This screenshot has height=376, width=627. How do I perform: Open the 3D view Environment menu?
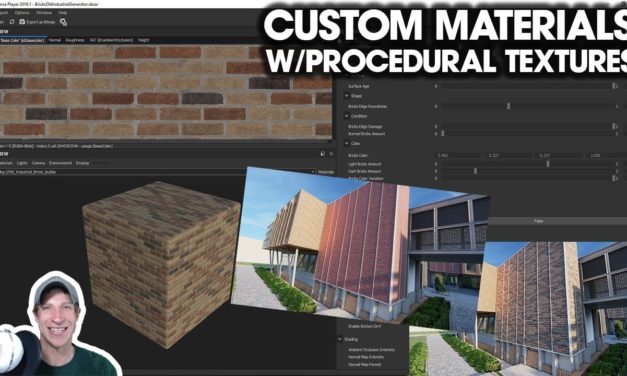point(60,163)
